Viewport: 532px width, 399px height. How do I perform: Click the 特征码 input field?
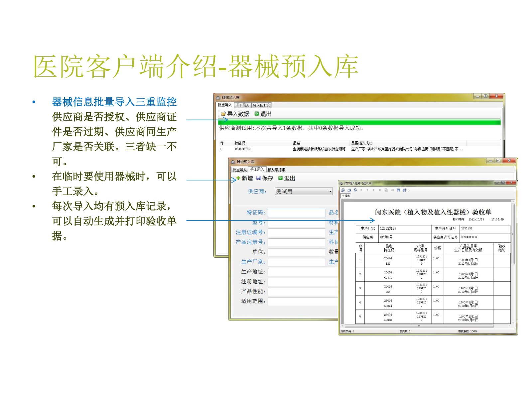click(296, 213)
